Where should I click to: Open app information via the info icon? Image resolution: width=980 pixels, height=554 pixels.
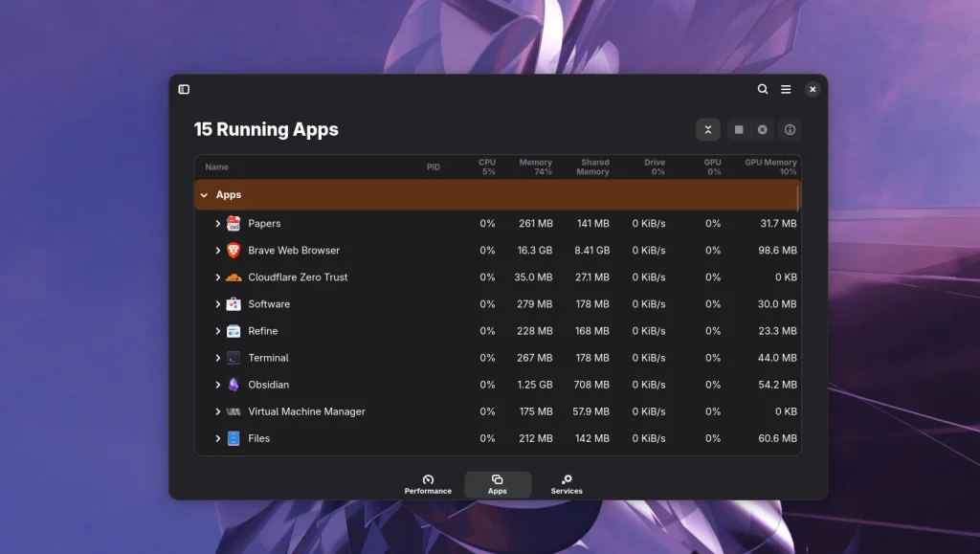tap(790, 129)
